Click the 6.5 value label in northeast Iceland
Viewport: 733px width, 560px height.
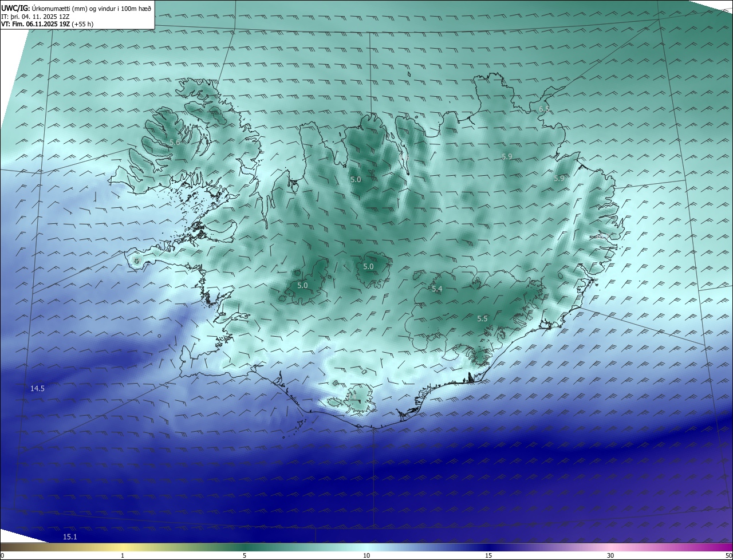pyautogui.click(x=544, y=109)
